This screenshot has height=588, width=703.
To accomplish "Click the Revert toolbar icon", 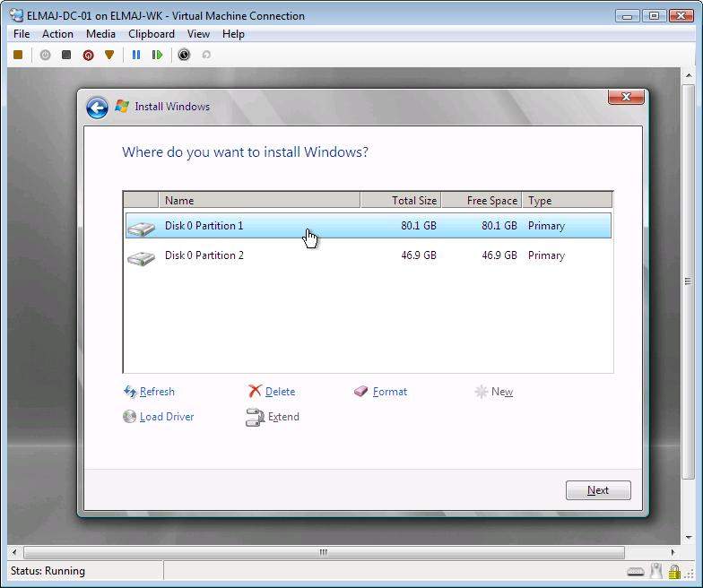I will tap(206, 55).
